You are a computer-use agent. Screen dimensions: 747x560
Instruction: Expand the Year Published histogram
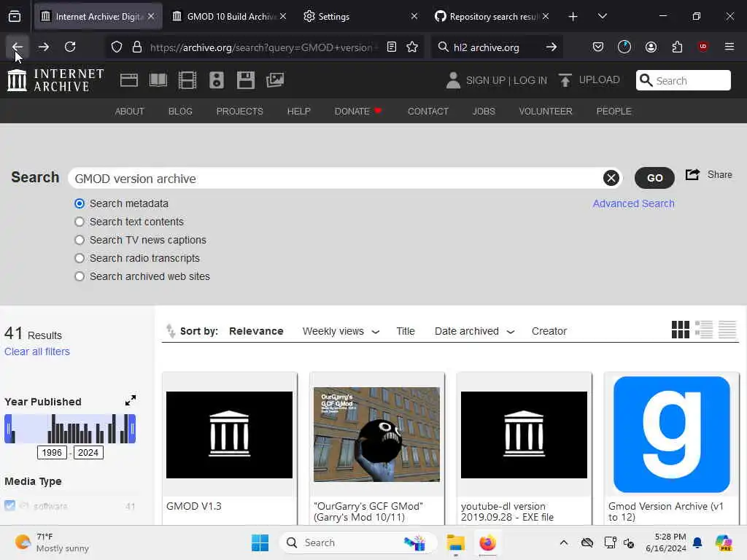[x=130, y=400]
